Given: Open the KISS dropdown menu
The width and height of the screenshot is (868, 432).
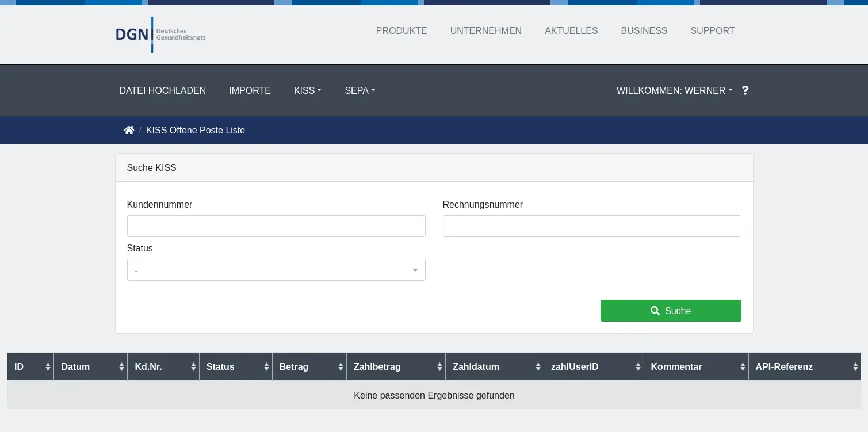Looking at the screenshot, I should point(307,90).
